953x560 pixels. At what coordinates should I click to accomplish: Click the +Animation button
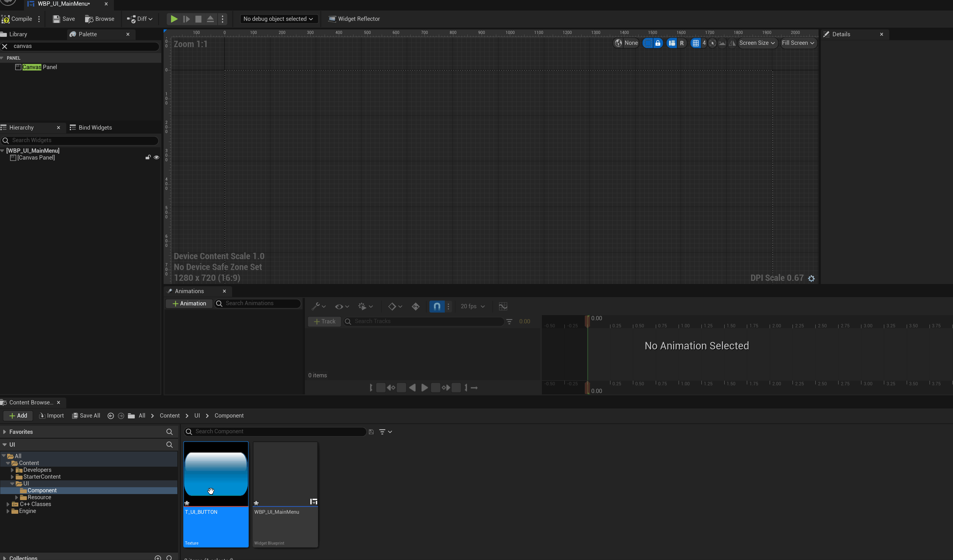(189, 304)
